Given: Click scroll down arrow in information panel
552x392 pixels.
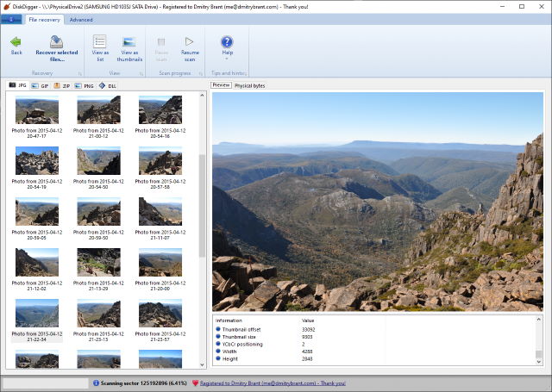Looking at the screenshot, I should pos(538,361).
